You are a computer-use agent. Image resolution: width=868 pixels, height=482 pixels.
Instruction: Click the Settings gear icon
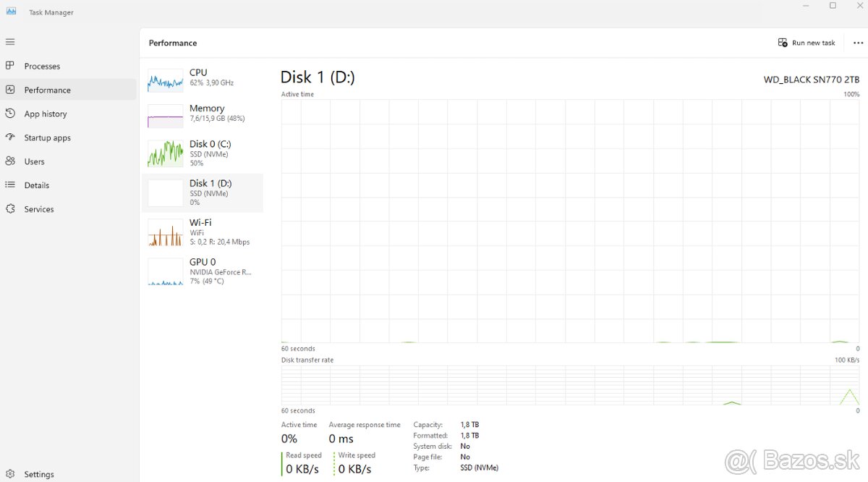click(10, 474)
